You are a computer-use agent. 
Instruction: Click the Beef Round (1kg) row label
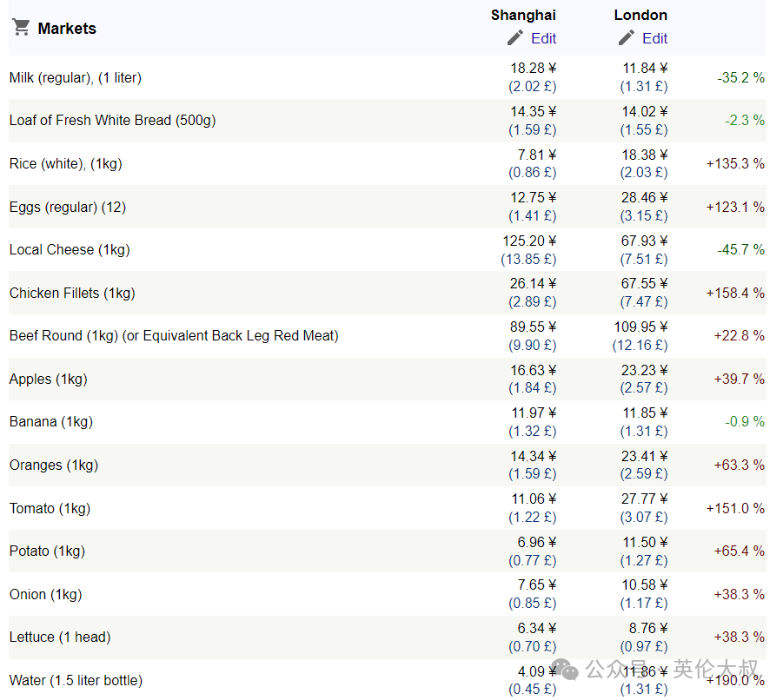(174, 336)
